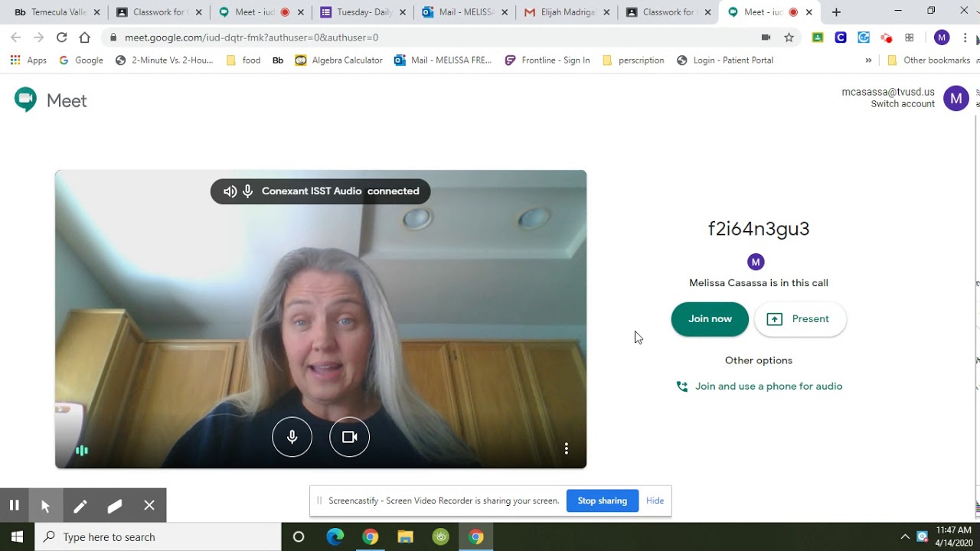Select Join and use a phone for audio
This screenshot has height=551, width=980.
759,386
